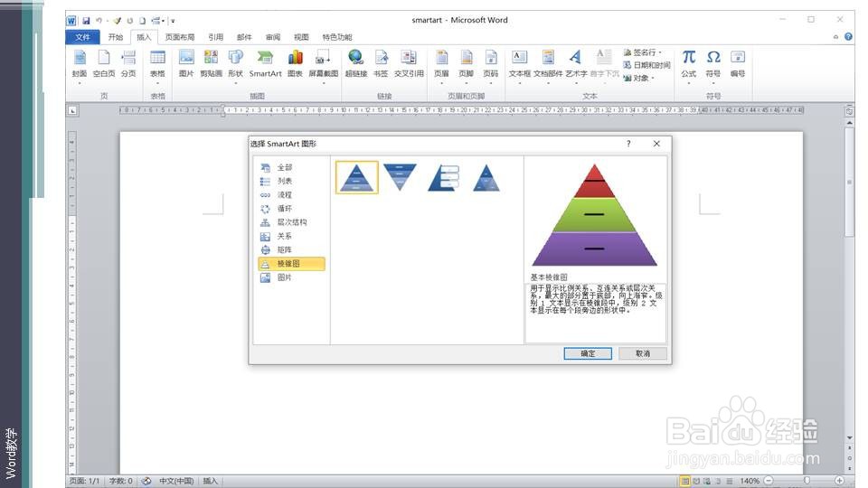Insert a blank page (空白页)
This screenshot has height=488, width=868.
pos(103,65)
